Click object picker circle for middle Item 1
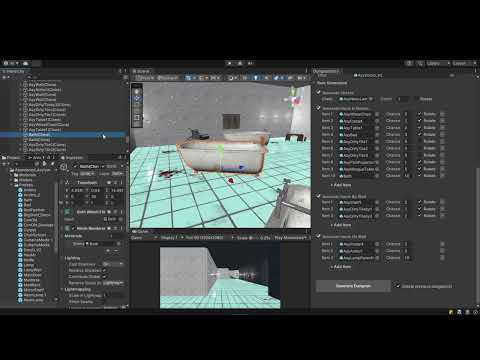 point(377,114)
